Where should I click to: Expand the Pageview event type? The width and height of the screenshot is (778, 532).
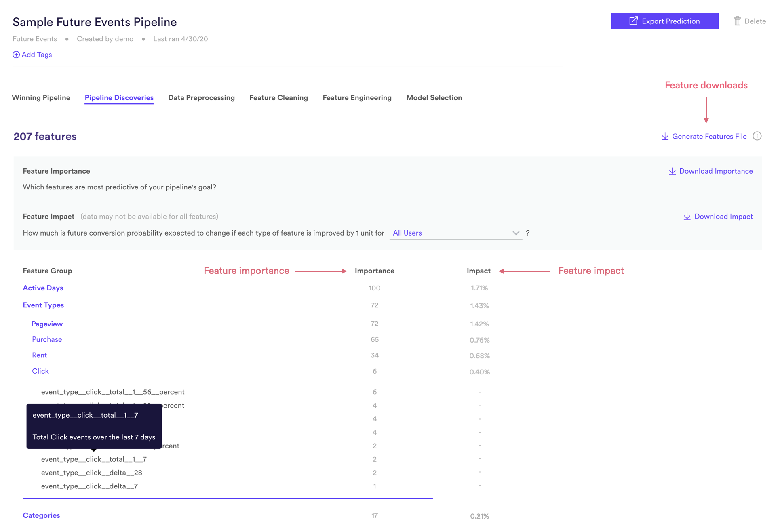(x=47, y=324)
